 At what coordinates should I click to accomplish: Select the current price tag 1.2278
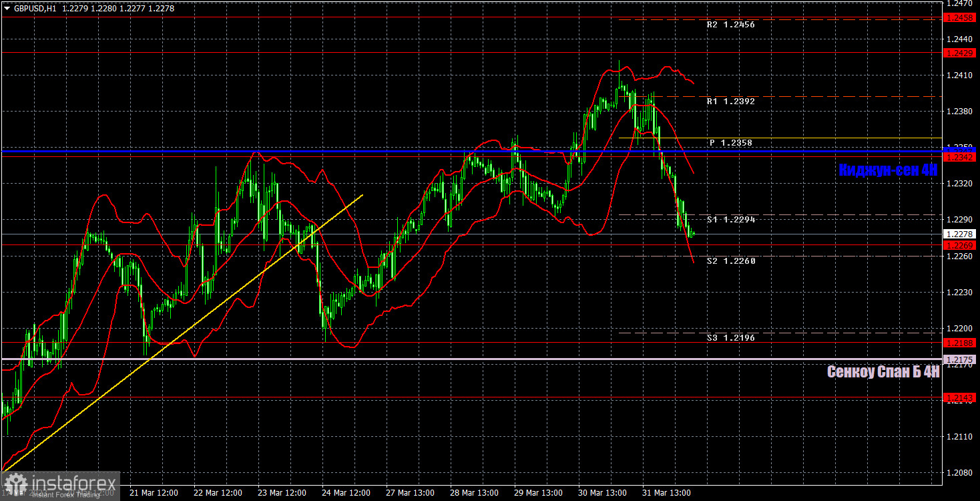[961, 234]
